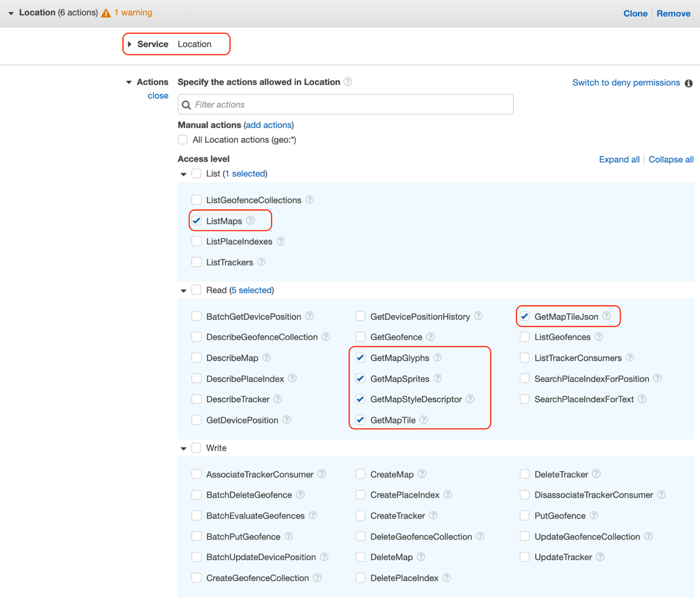Check the GetDevicePosition checkbox
The height and width of the screenshot is (610, 700).
click(196, 420)
